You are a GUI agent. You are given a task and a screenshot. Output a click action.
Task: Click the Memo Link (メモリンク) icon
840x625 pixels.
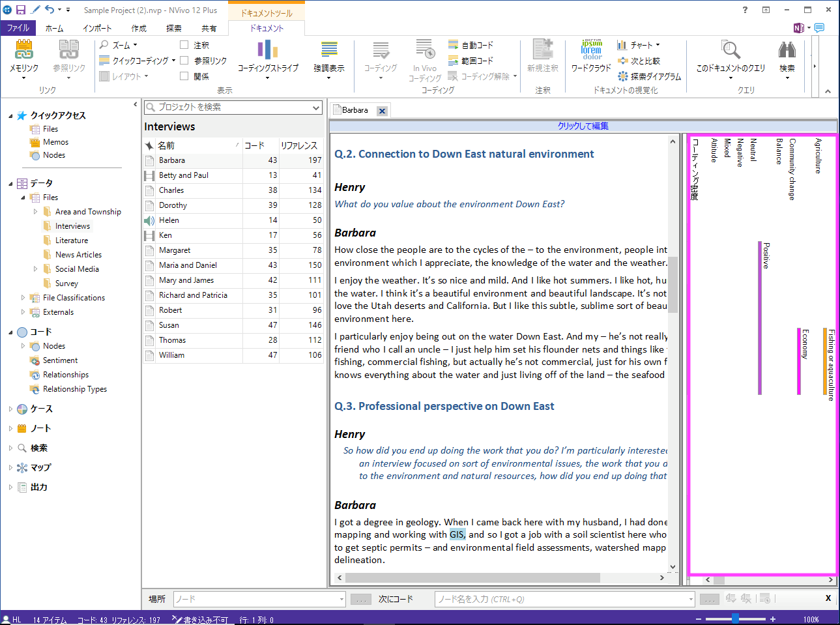[x=24, y=51]
